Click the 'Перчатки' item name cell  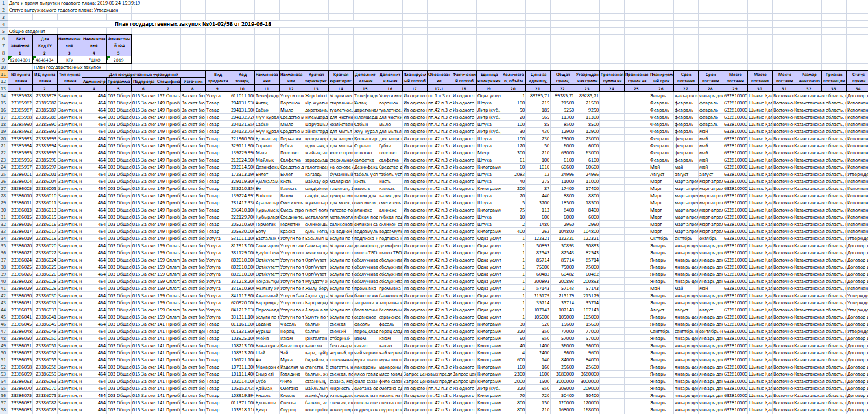pyautogui.click(x=291, y=138)
